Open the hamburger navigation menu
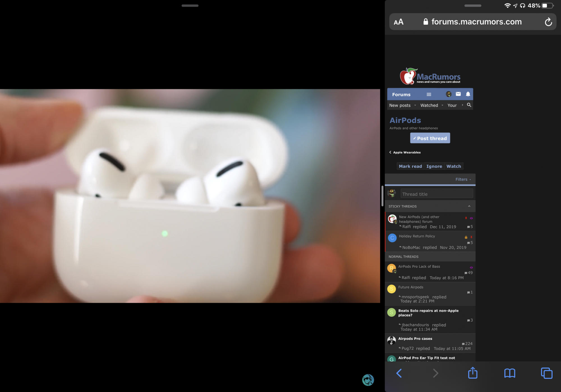 [x=429, y=95]
